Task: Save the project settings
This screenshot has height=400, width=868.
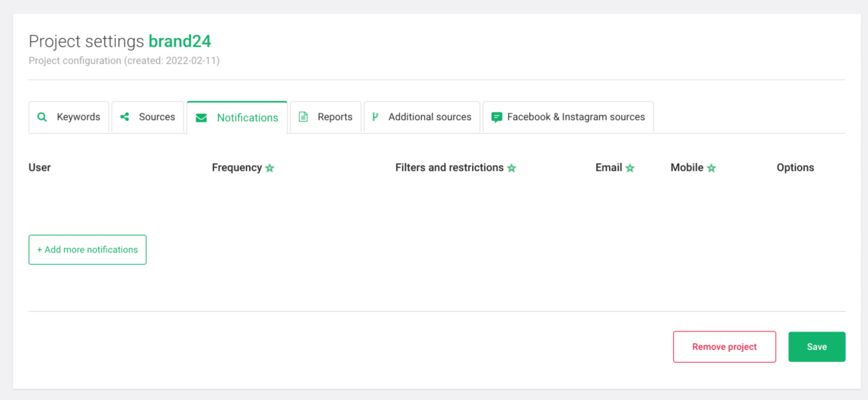Action: click(x=816, y=347)
